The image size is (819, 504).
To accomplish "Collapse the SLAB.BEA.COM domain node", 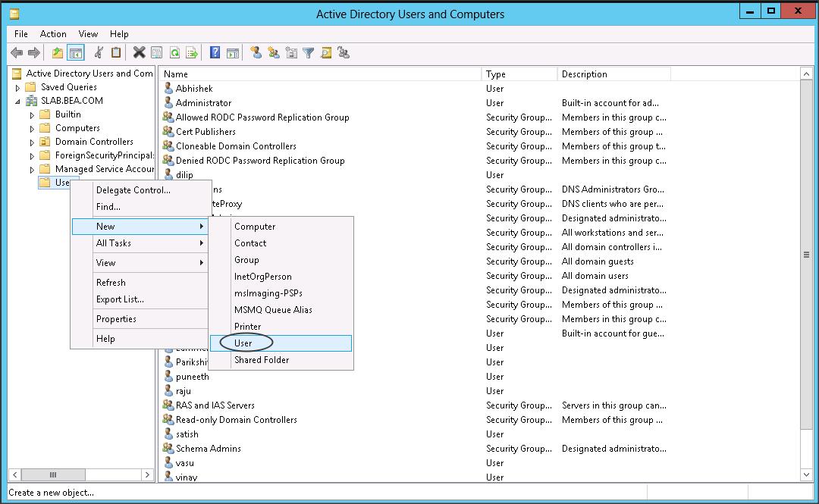I will click(x=18, y=101).
